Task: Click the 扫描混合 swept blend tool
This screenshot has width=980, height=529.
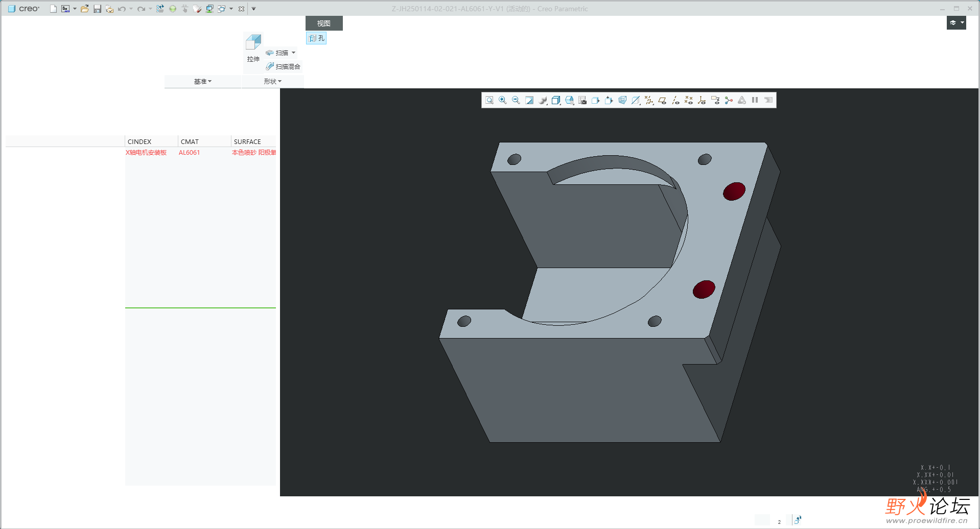Action: [x=284, y=67]
